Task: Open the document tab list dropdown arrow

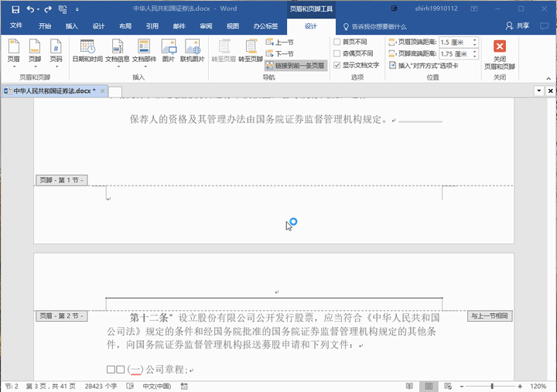Action: (539, 91)
